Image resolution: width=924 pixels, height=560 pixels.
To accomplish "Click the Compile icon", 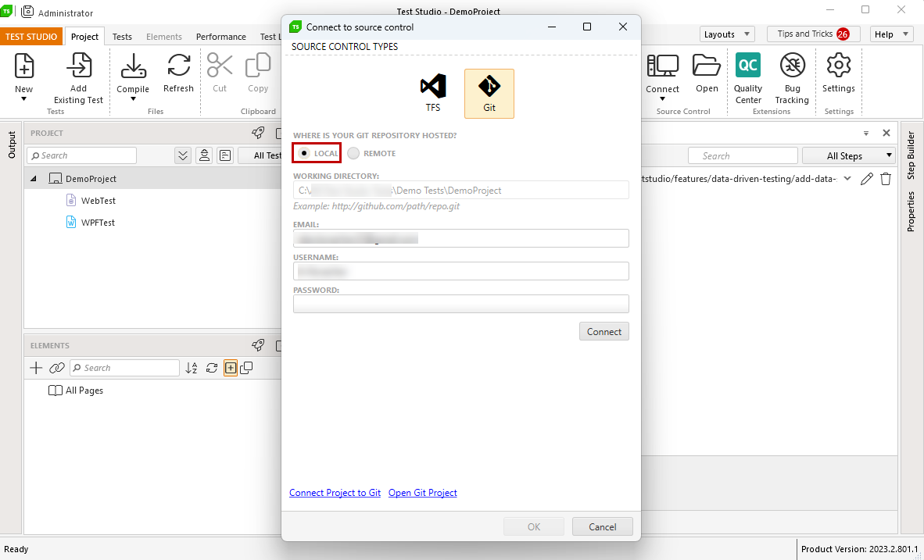I will tap(133, 66).
